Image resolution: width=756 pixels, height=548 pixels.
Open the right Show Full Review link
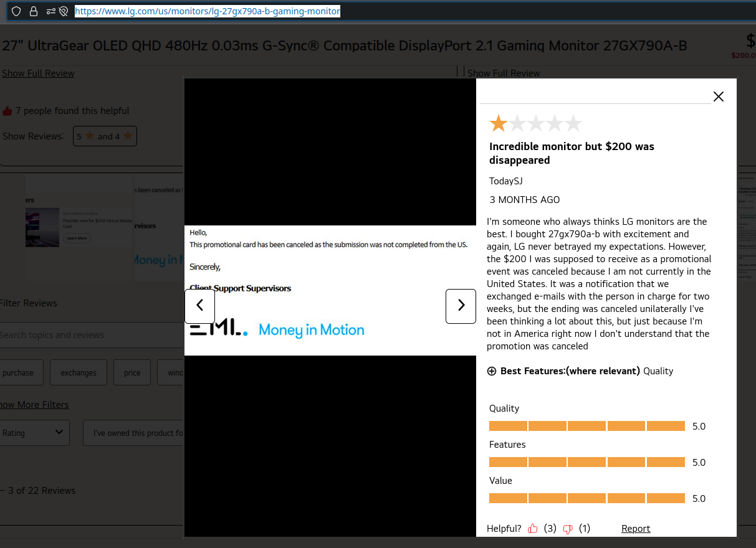click(504, 73)
